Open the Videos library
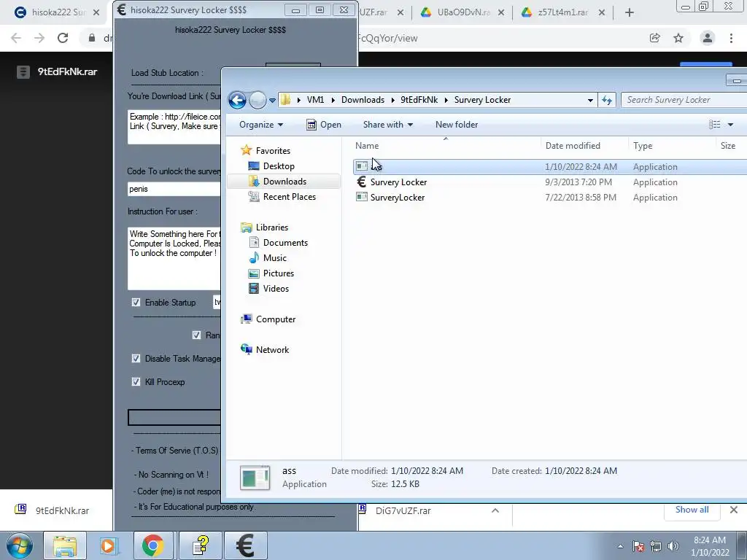The width and height of the screenshot is (747, 560). pos(276,289)
